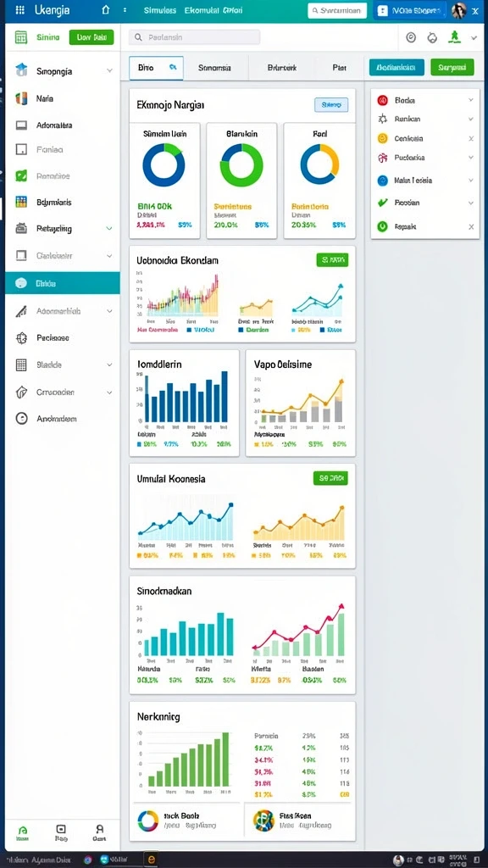Expand the Smopngia sidebar chevron

pyautogui.click(x=109, y=71)
